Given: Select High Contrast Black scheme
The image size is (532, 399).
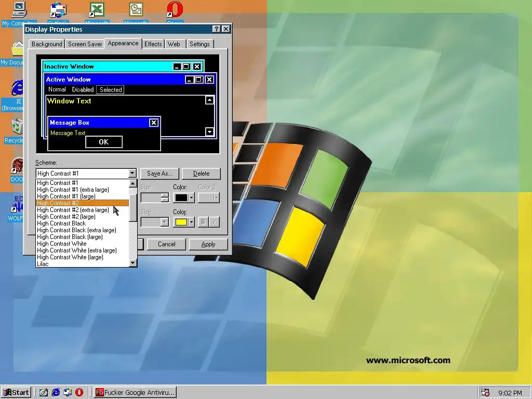Looking at the screenshot, I should coord(83,223).
